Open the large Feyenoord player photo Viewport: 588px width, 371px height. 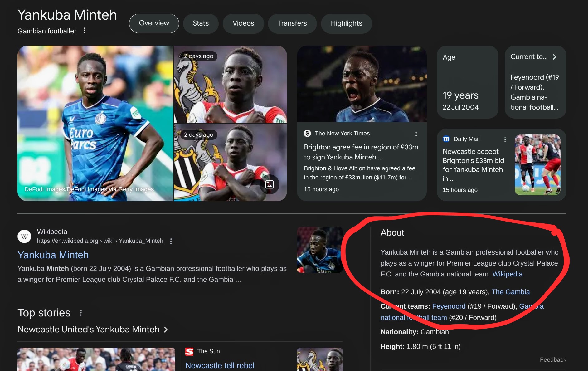(x=95, y=123)
